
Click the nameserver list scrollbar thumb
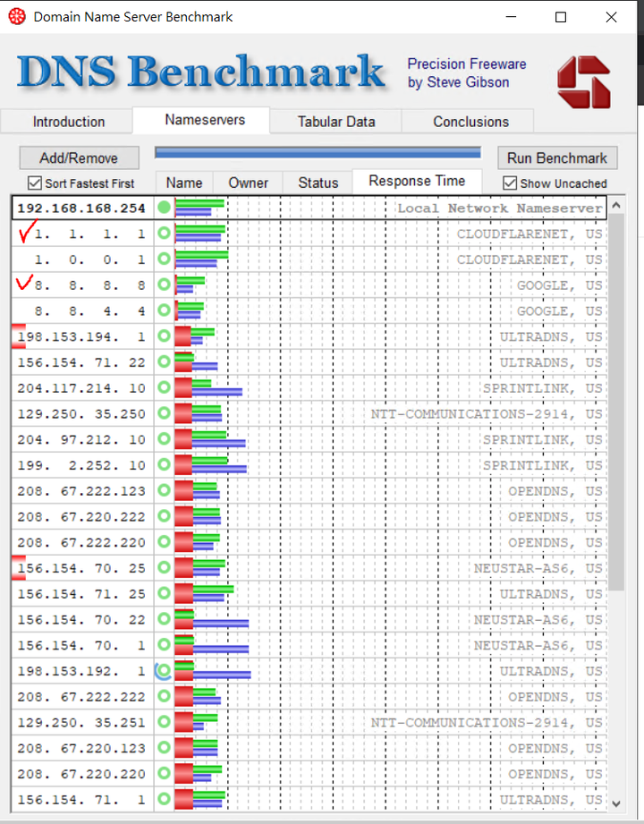point(616,402)
